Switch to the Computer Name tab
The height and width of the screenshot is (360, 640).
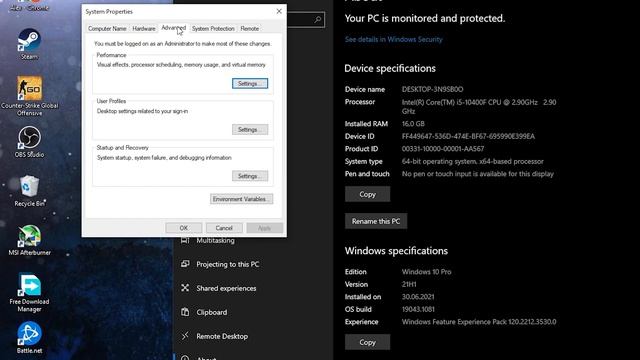point(107,29)
